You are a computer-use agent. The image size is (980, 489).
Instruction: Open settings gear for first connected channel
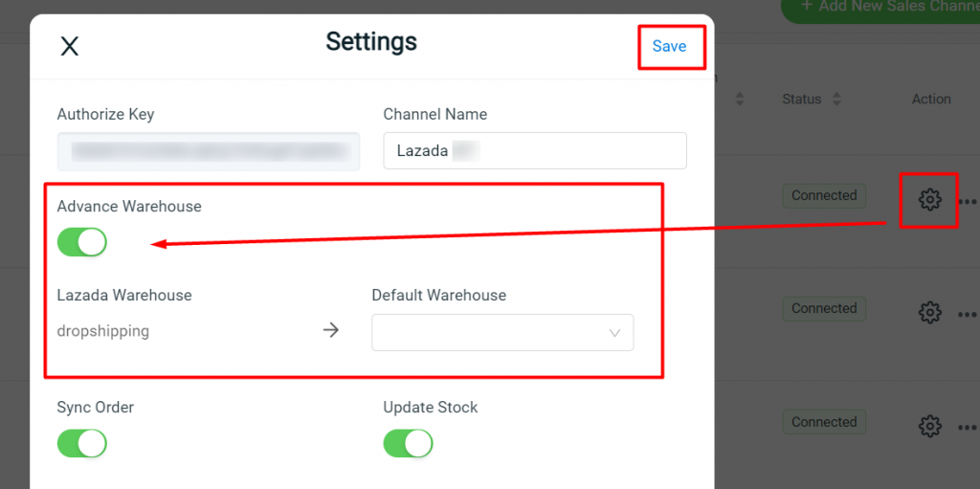tap(930, 199)
